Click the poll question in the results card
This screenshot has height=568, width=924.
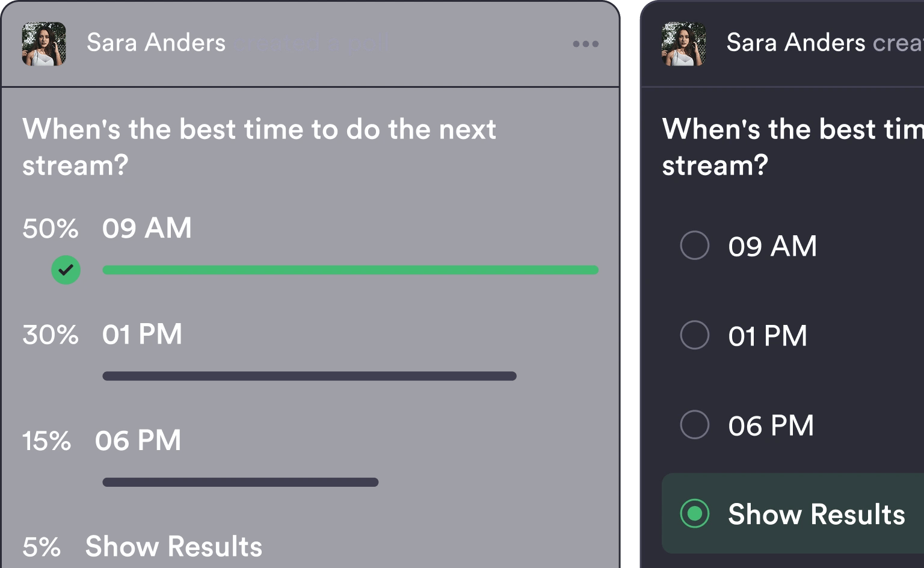pos(259,147)
